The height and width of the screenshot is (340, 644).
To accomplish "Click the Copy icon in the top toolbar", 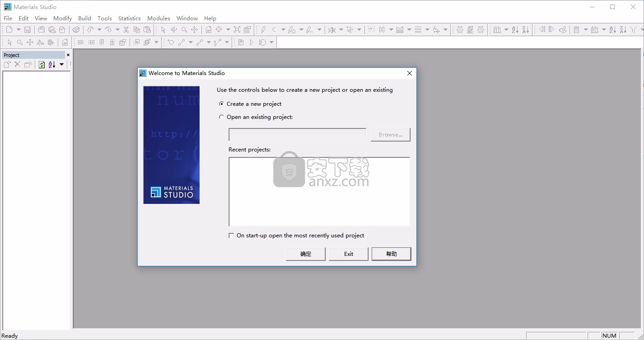I will (x=136, y=30).
